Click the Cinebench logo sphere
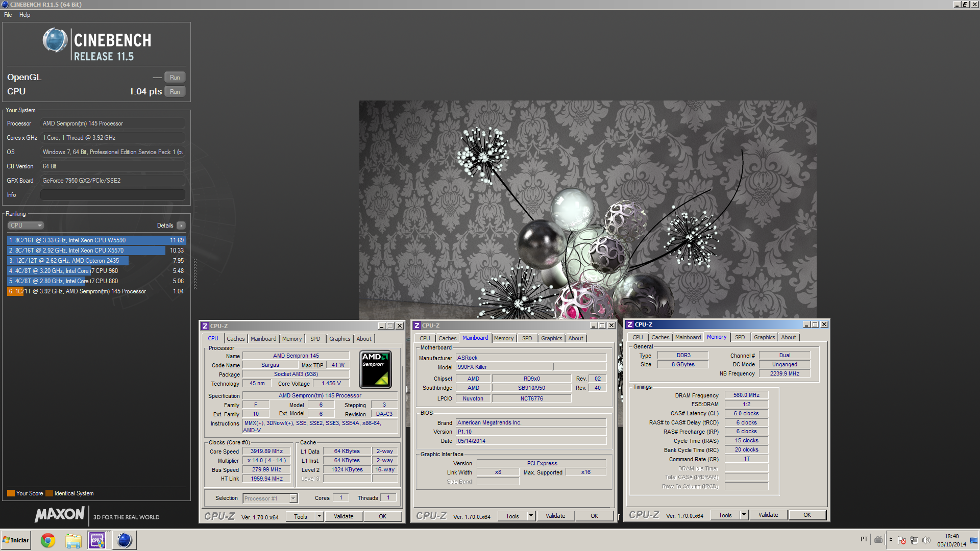The height and width of the screenshot is (551, 980). pyautogui.click(x=55, y=40)
